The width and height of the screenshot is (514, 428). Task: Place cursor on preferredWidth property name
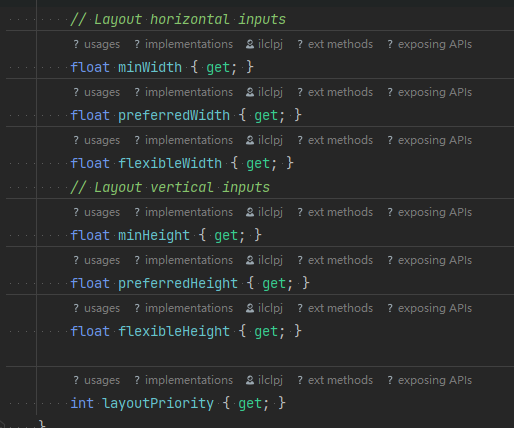pos(174,115)
